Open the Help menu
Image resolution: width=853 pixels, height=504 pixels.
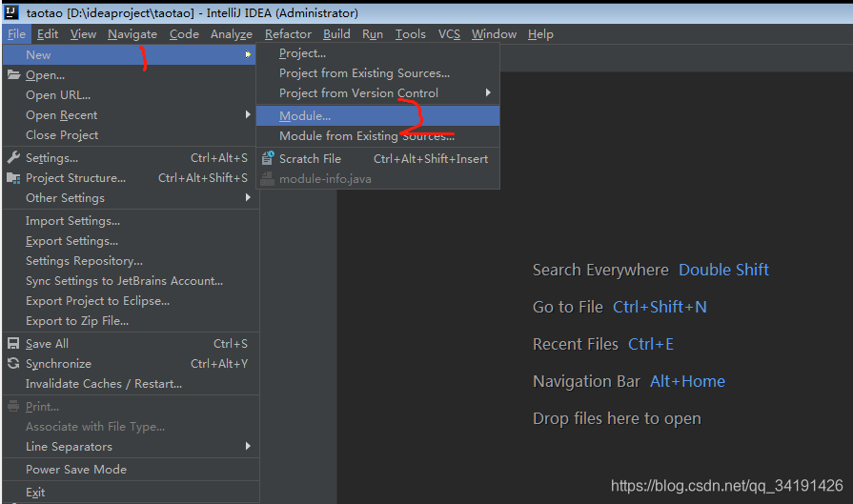[x=540, y=33]
